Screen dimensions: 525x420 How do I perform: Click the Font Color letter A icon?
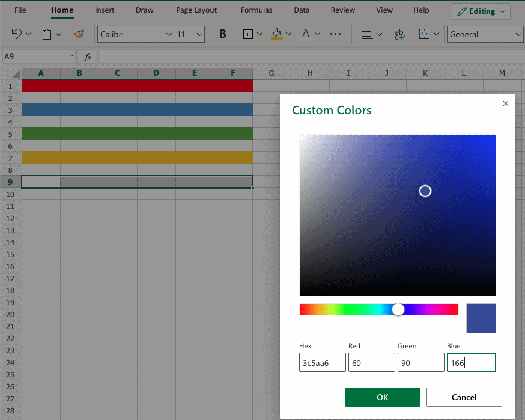coord(306,34)
